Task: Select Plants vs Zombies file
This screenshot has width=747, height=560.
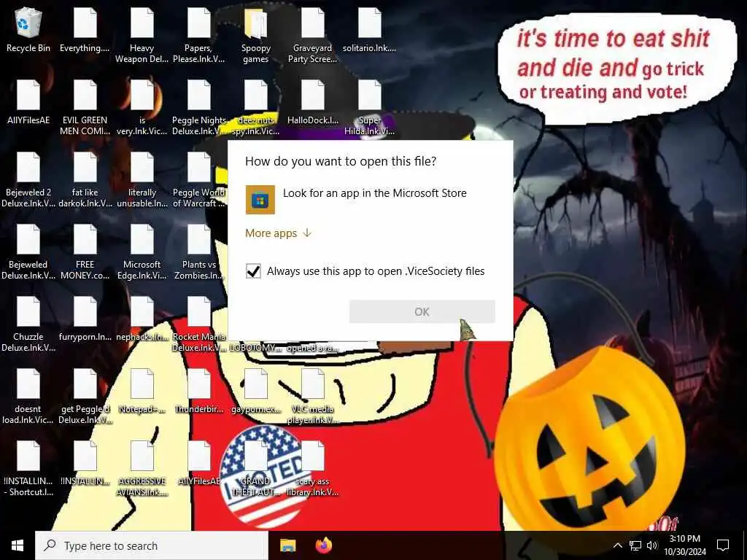Action: [198, 252]
